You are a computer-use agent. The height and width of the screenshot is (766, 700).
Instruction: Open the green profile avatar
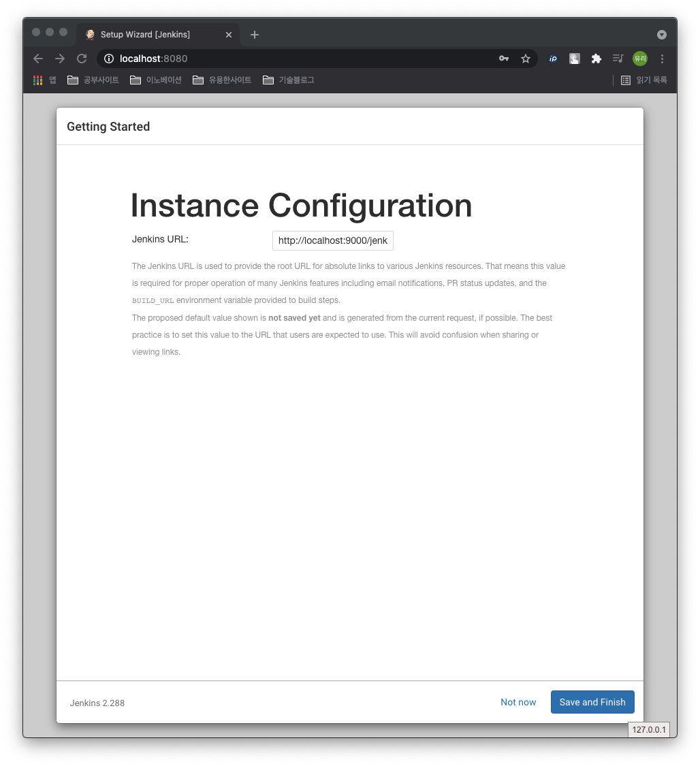pos(640,59)
